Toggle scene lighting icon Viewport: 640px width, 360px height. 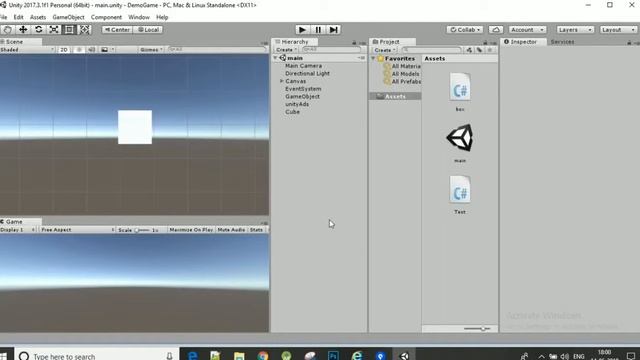pyautogui.click(x=79, y=49)
